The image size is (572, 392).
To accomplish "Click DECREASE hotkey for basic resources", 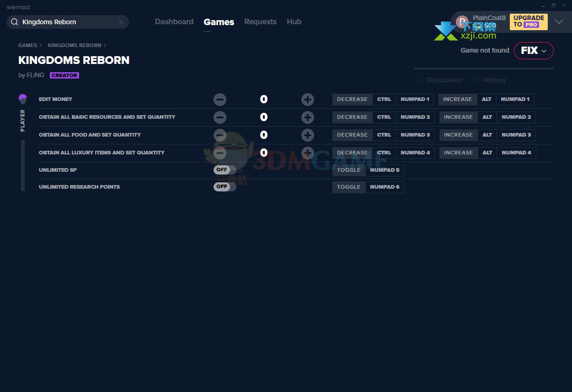I will (x=352, y=117).
